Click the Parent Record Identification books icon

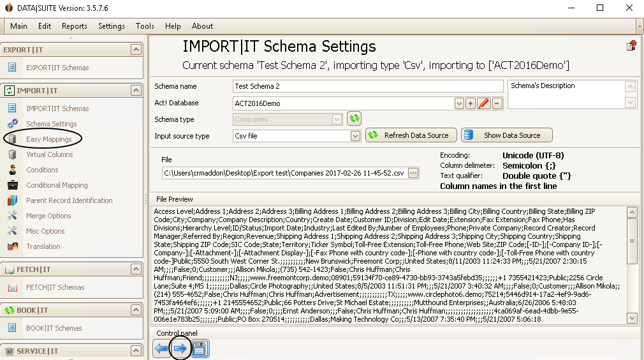(x=12, y=200)
